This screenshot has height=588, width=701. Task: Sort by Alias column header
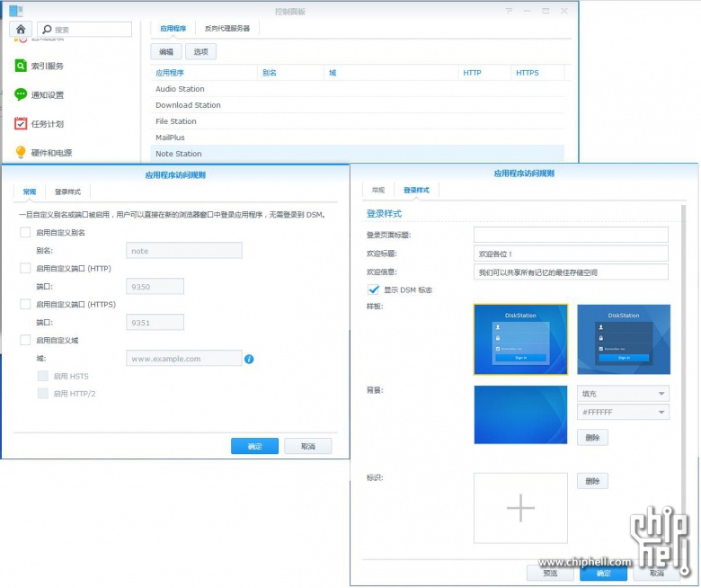point(290,73)
